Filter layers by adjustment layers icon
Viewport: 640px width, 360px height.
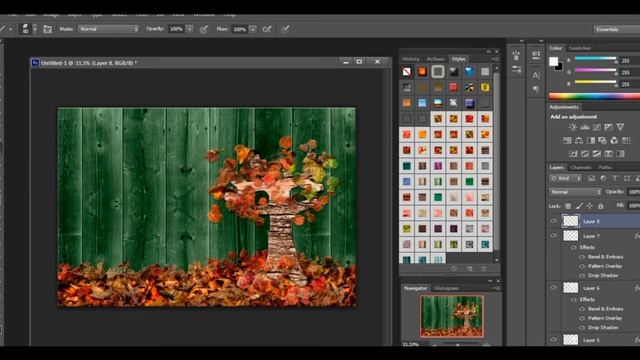point(603,178)
